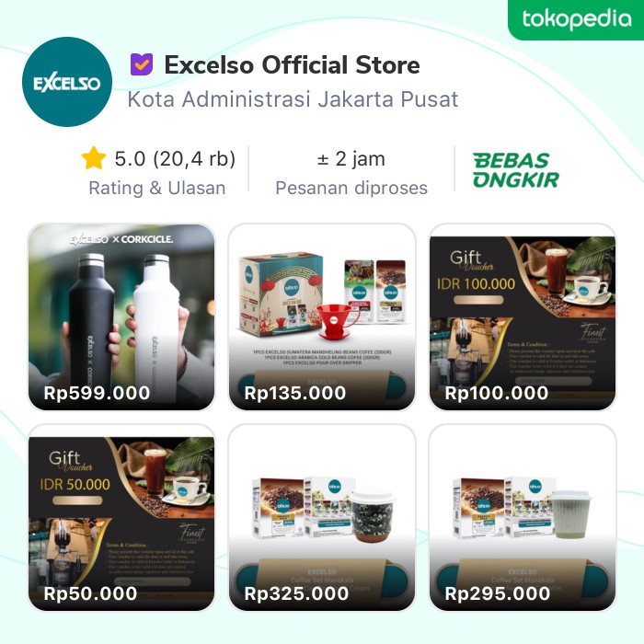
Task: Click Kota Administrasi Jakarta Pusat location text
Action: pyautogui.click(x=293, y=99)
